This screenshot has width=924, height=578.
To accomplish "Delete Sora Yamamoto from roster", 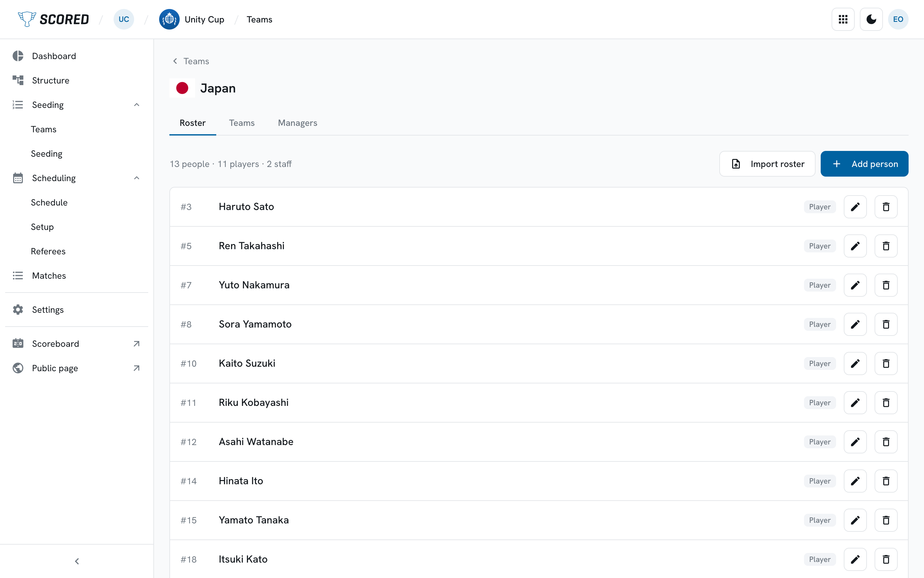I will point(886,324).
